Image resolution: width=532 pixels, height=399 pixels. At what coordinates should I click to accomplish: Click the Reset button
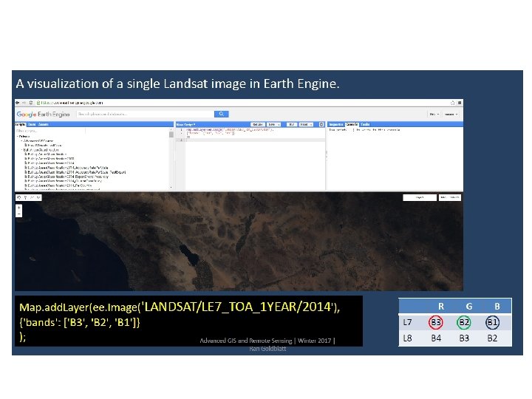pyautogui.click(x=304, y=125)
